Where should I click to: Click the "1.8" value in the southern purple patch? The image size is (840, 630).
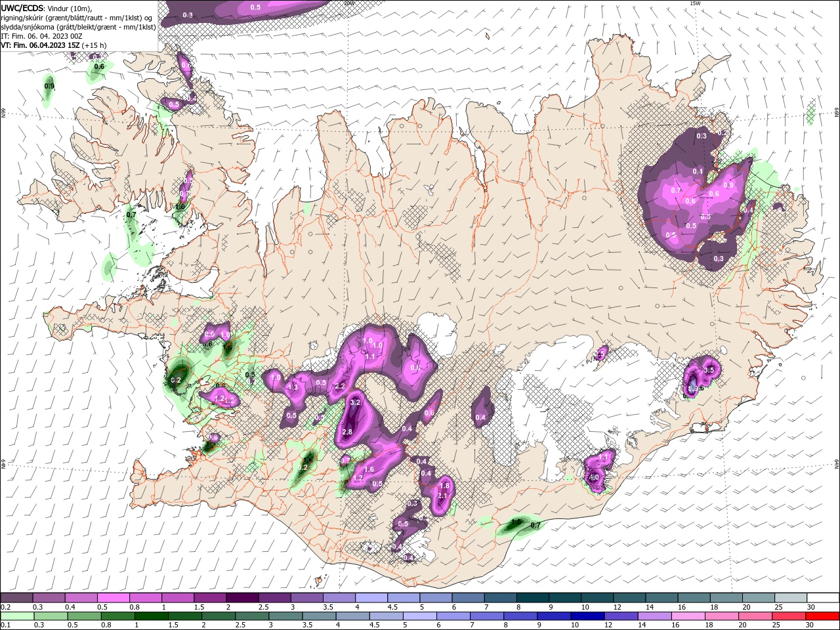pos(444,486)
